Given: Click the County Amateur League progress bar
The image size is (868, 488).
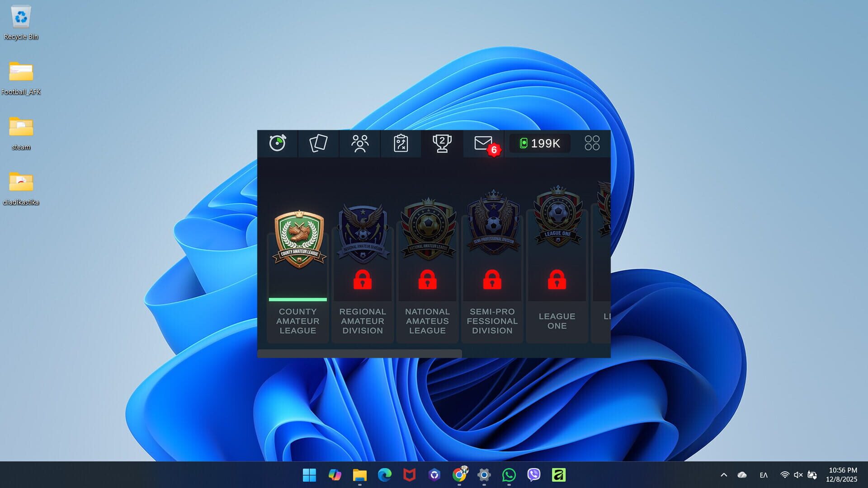Looking at the screenshot, I should point(297,300).
